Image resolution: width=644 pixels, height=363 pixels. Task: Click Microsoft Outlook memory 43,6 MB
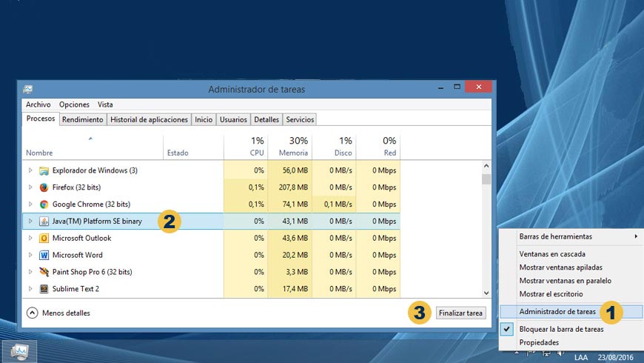pos(295,238)
